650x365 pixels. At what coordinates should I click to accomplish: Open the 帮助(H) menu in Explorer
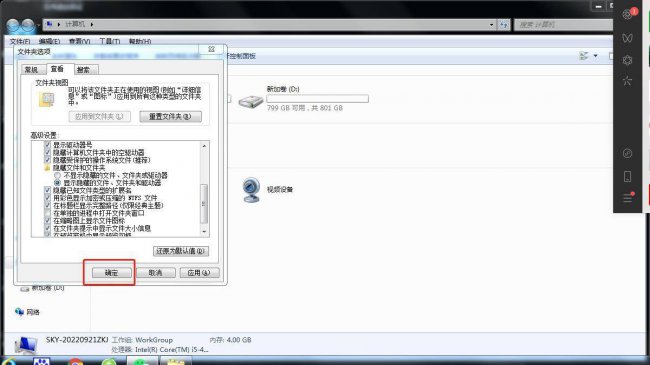[140, 41]
